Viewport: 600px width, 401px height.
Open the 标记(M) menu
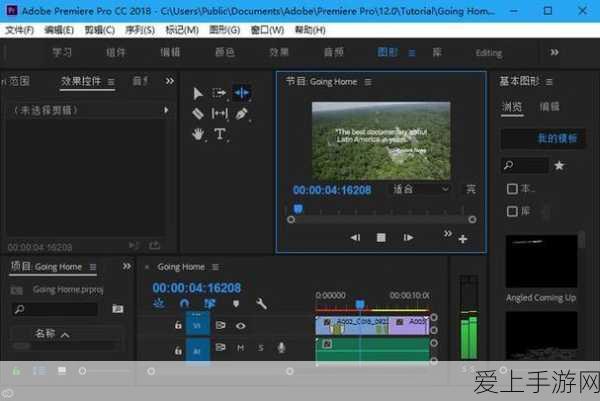182,30
